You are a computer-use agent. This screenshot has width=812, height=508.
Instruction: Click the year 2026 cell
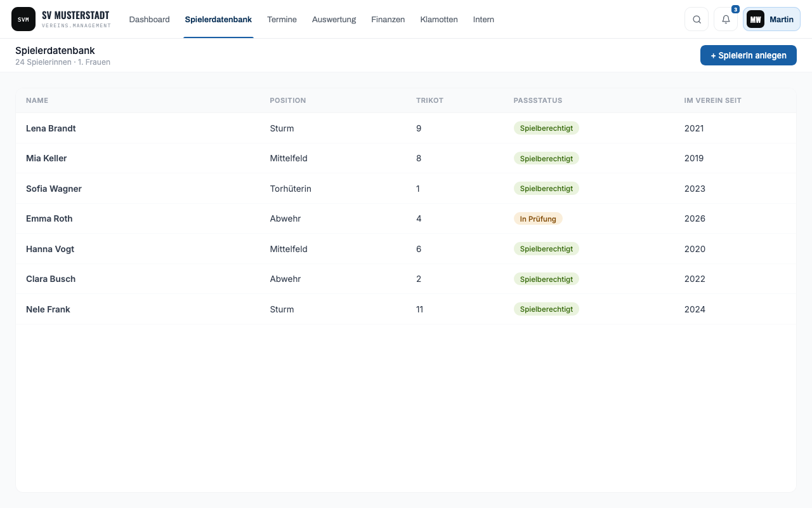(695, 218)
